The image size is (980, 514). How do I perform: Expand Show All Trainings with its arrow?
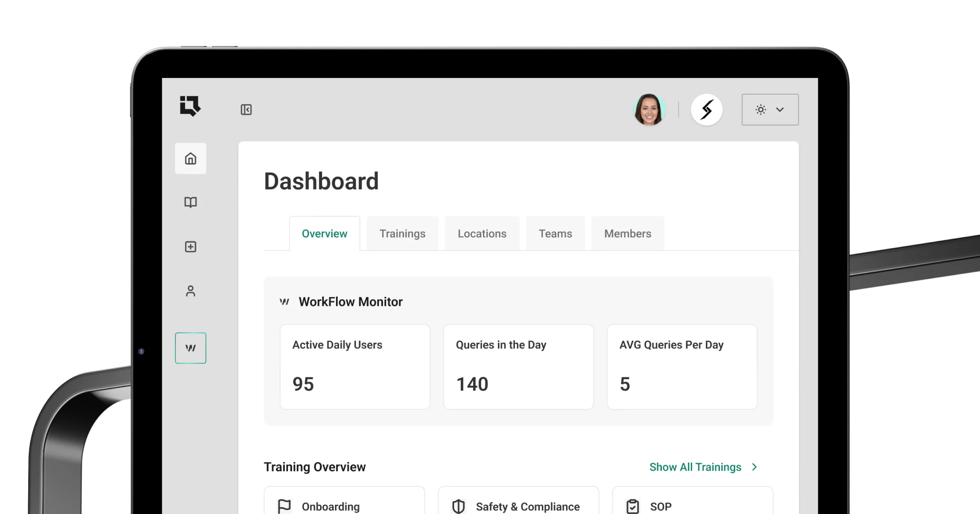[754, 467]
